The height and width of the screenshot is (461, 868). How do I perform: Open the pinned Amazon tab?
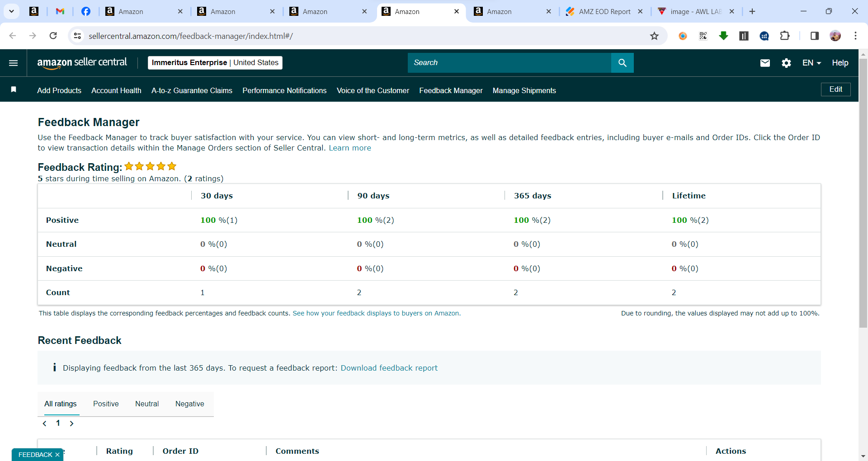pyautogui.click(x=34, y=11)
